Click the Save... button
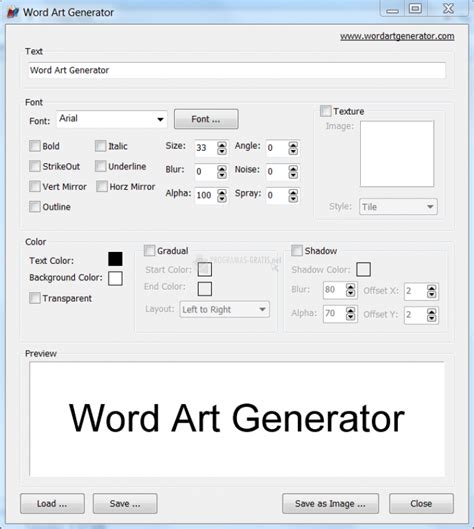The image size is (474, 529). click(x=125, y=504)
